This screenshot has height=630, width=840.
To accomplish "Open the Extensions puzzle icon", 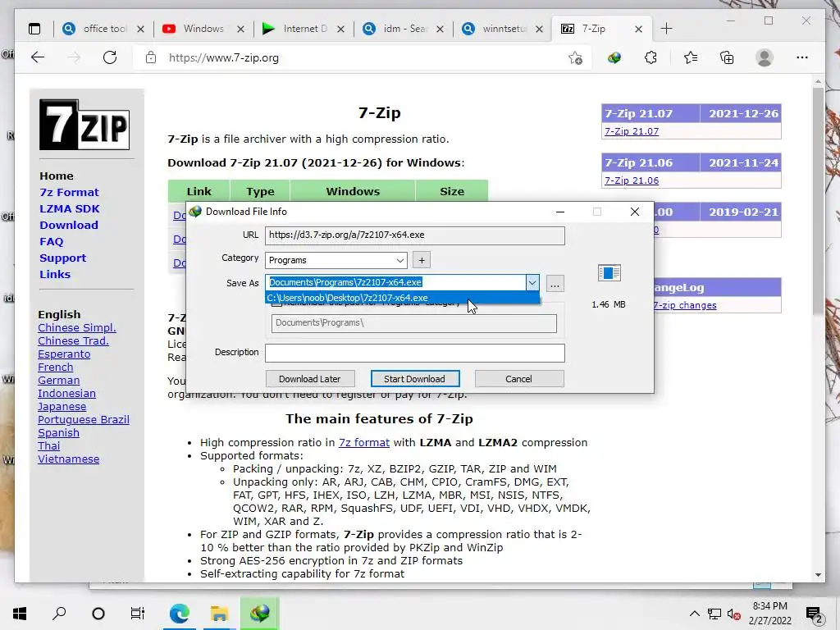I will coord(651,58).
